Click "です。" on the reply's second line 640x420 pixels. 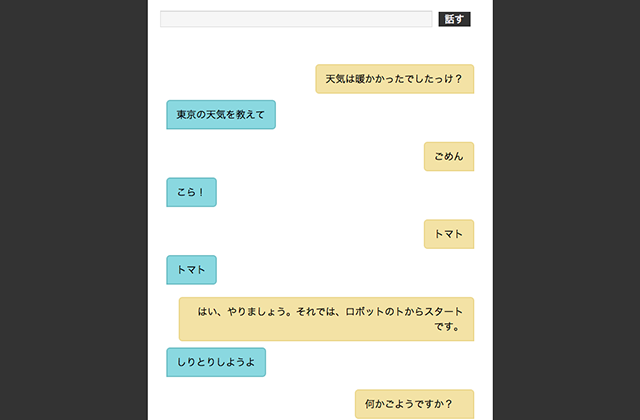[446, 326]
